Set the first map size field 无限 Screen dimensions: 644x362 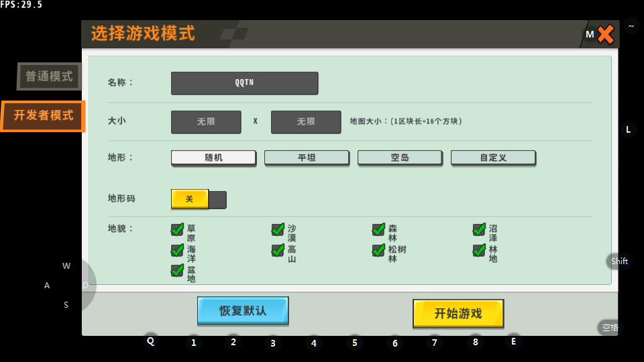point(206,122)
